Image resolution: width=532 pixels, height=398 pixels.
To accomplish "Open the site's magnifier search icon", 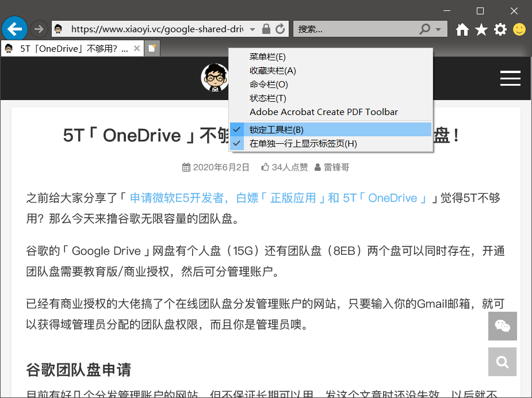I will click(x=502, y=362).
